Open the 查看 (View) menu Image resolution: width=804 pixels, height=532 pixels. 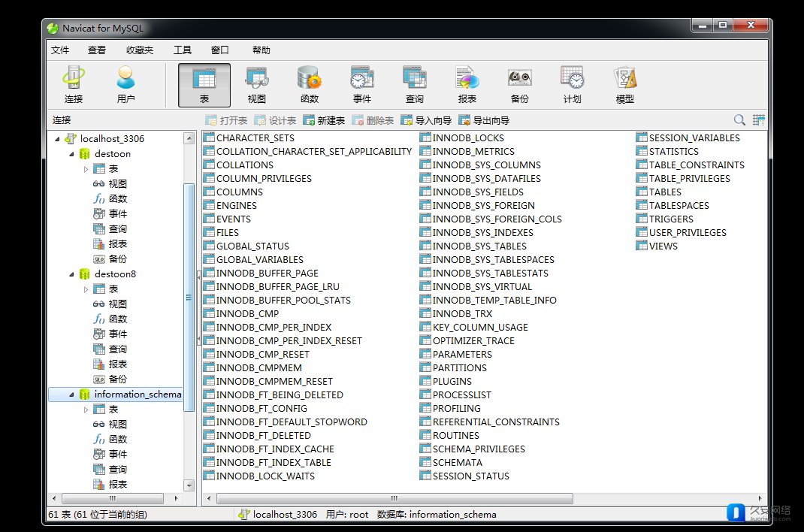point(96,50)
